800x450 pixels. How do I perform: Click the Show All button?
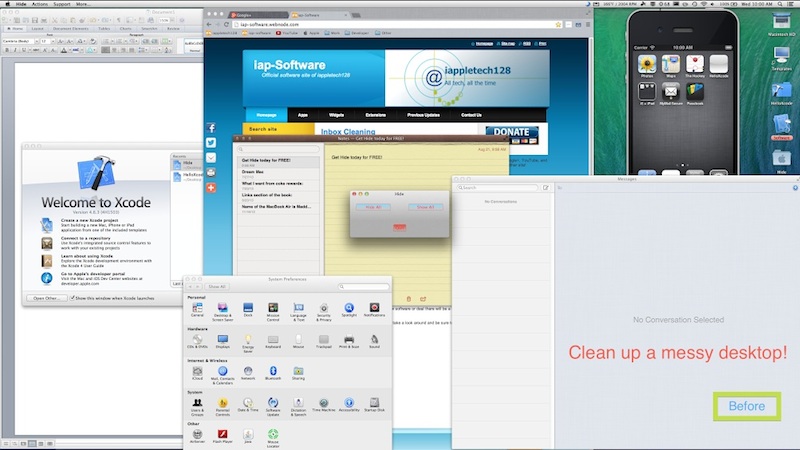425,206
